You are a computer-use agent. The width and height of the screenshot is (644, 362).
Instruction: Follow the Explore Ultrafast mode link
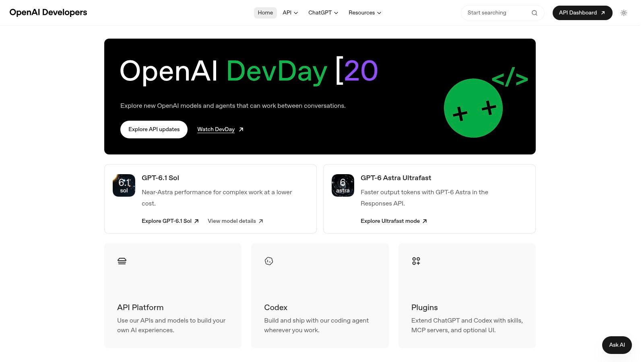[394, 221]
